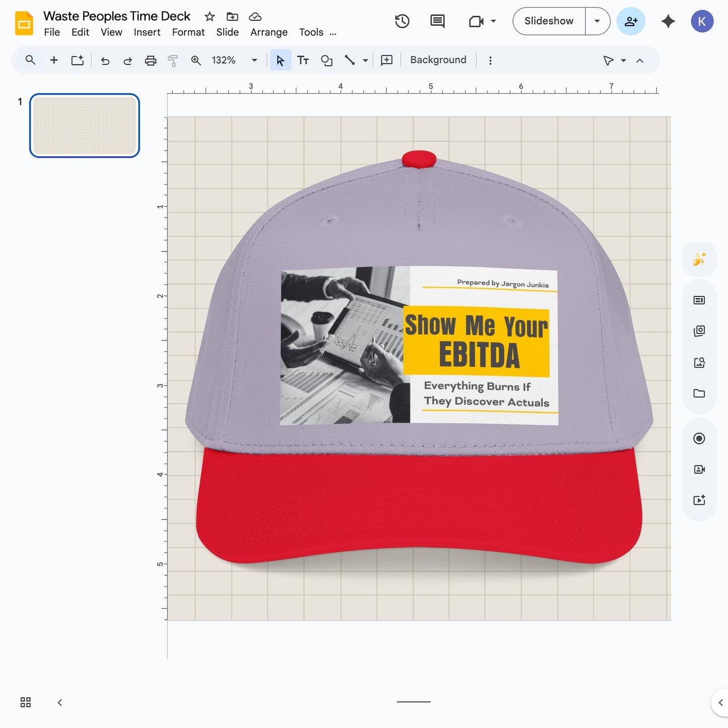Open the image search side panel icon

point(699,362)
